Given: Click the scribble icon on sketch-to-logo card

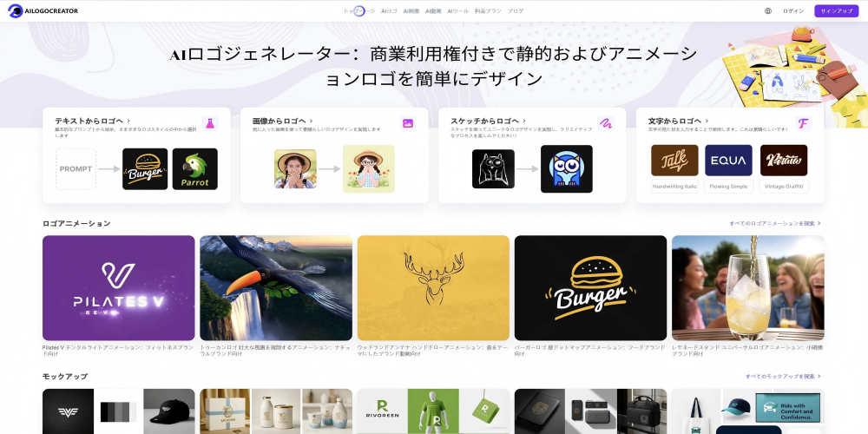Looking at the screenshot, I should pos(605,124).
